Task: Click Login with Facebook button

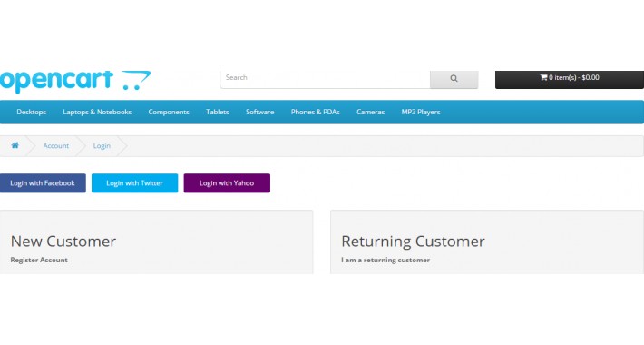Action: 43,183
